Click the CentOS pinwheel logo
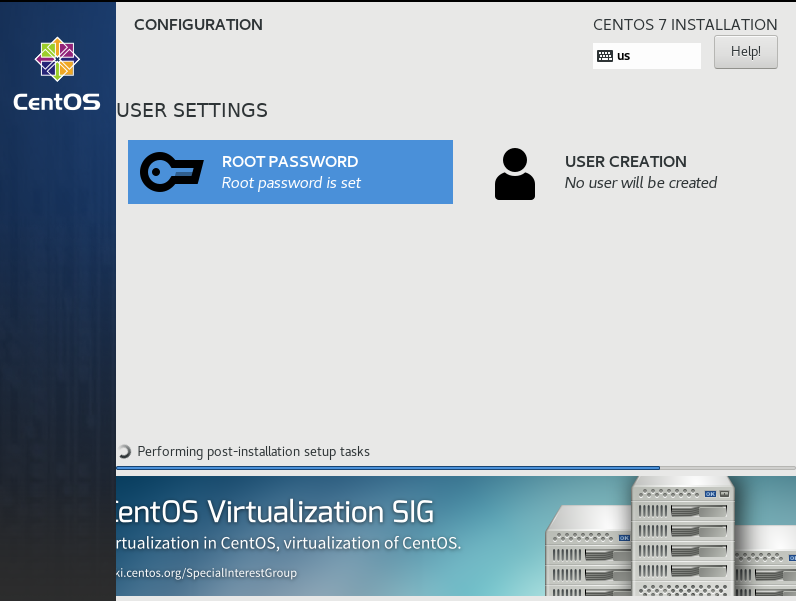 (x=57, y=61)
